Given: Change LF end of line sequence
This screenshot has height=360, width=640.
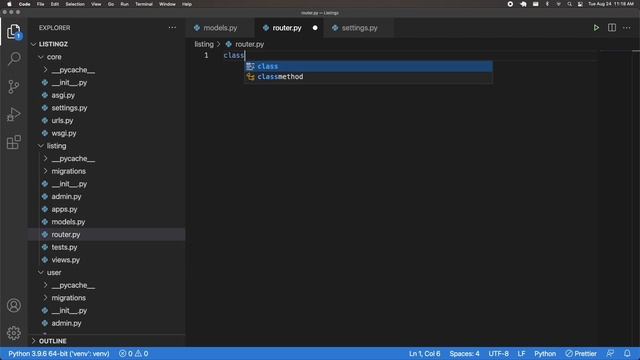Looking at the screenshot, I should pos(521,353).
